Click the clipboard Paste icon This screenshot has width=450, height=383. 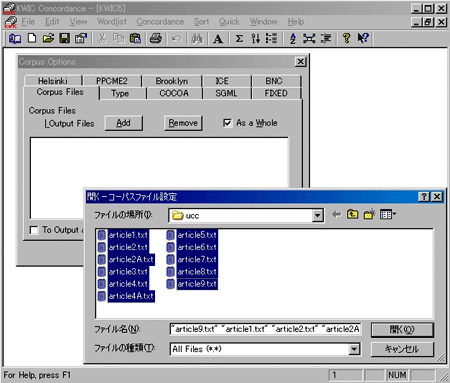[135, 38]
